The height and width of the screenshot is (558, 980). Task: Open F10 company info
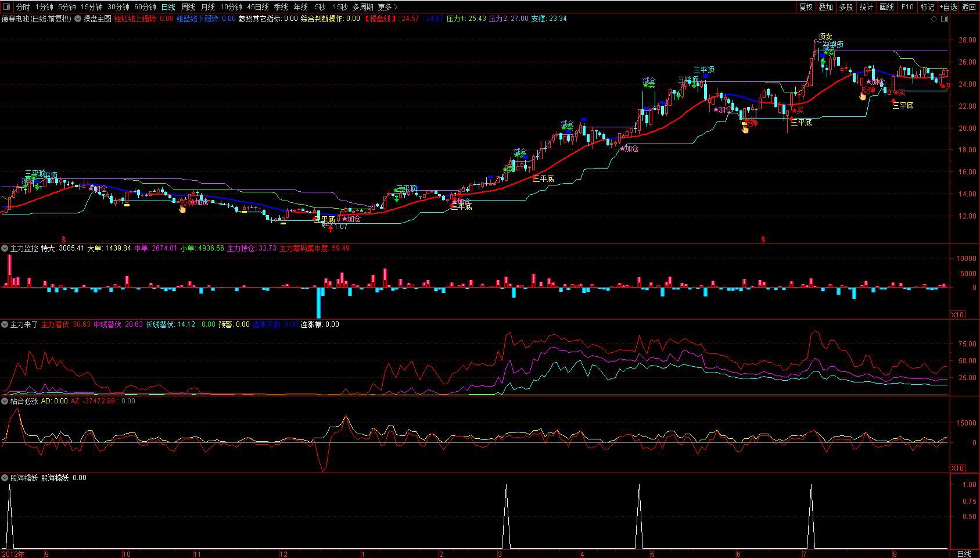[x=907, y=7]
